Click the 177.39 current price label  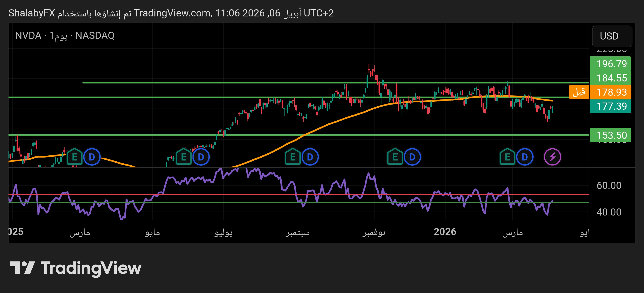(x=610, y=106)
